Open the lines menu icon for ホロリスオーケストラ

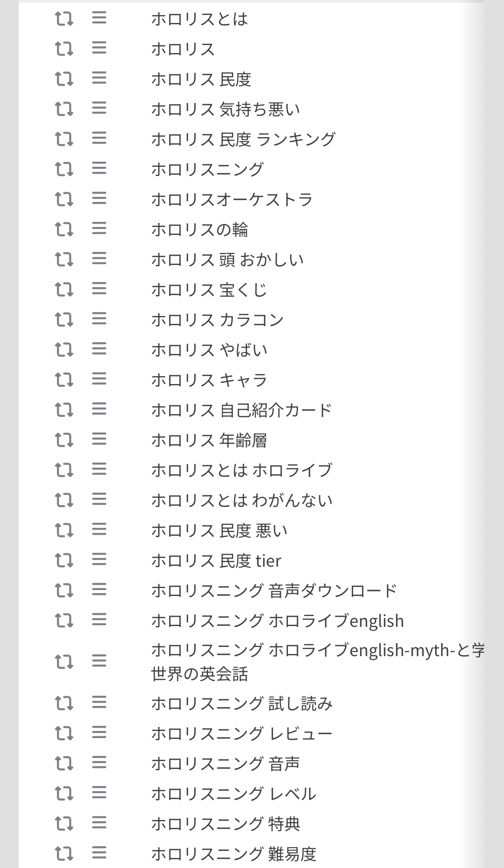click(x=99, y=199)
